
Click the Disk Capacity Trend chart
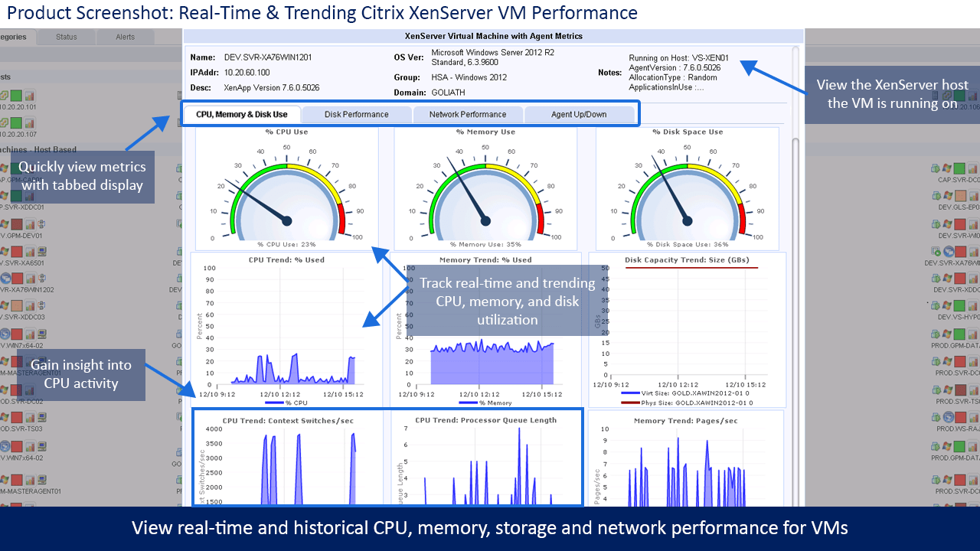click(687, 329)
